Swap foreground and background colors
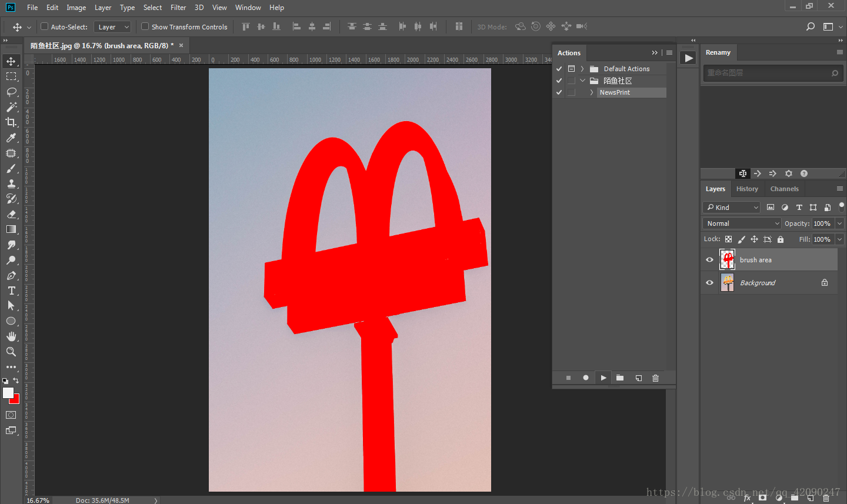This screenshot has width=847, height=504. (16, 380)
